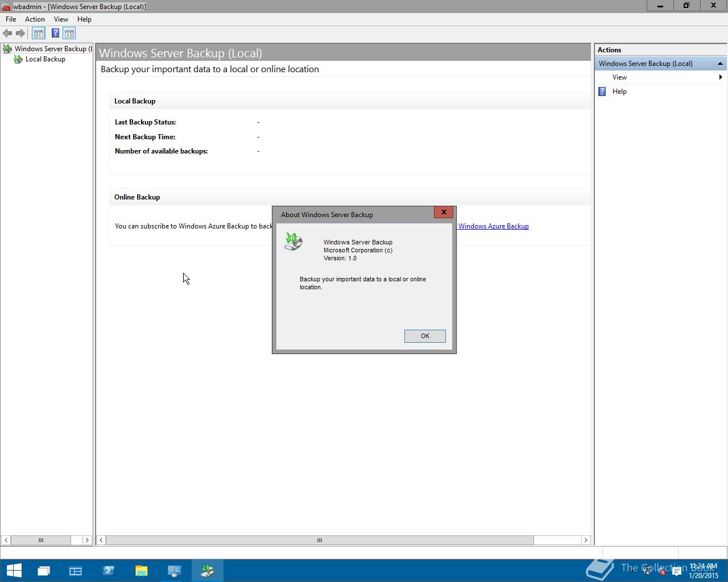This screenshot has height=582, width=728.
Task: Toggle Show/Hide Action Pane toolbar icon
Action: 69,34
